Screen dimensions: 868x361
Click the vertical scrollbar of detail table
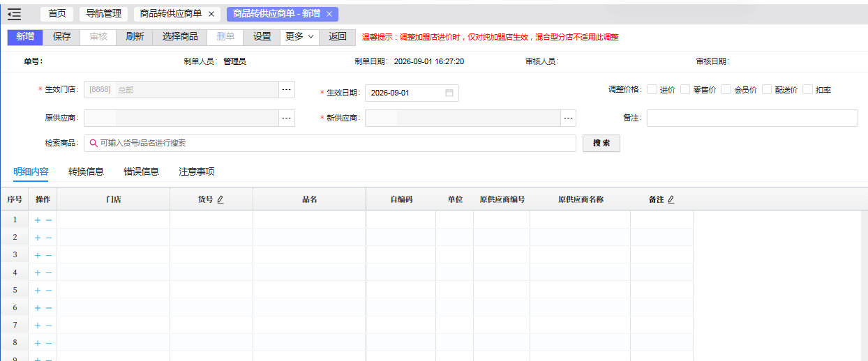[x=864, y=286]
